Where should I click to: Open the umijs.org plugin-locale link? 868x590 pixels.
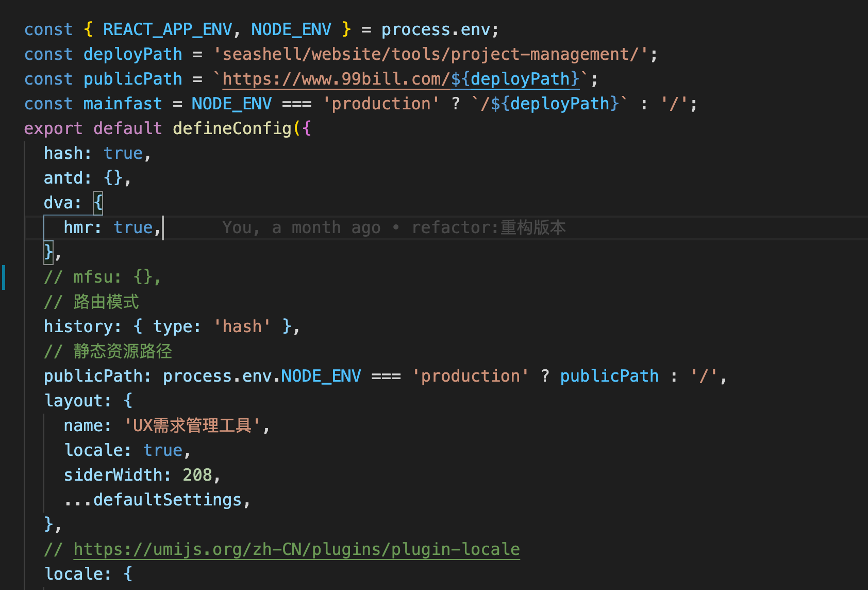tap(296, 549)
